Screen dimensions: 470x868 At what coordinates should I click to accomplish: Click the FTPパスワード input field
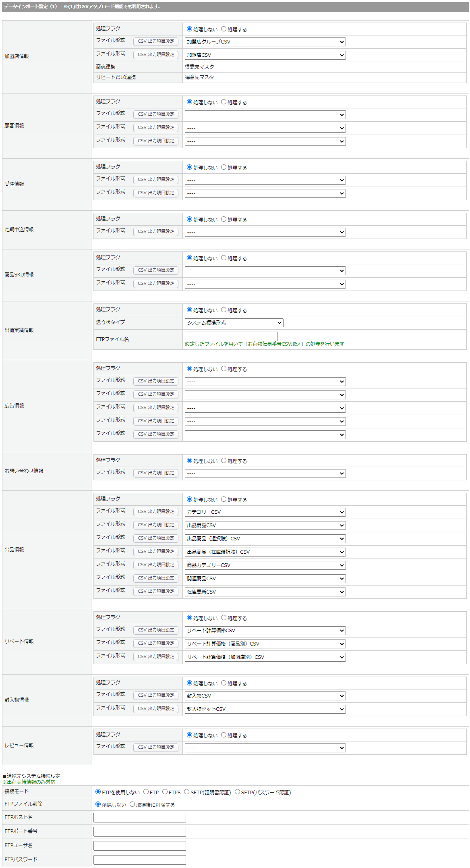pyautogui.click(x=140, y=860)
